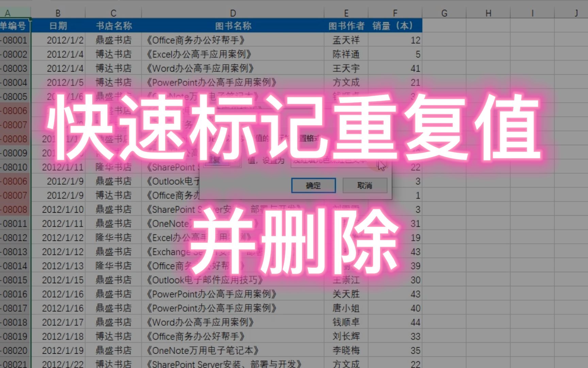Select 《OneNote万用电子笔记本》 in row 08020
The width and height of the screenshot is (588, 368).
point(233,350)
